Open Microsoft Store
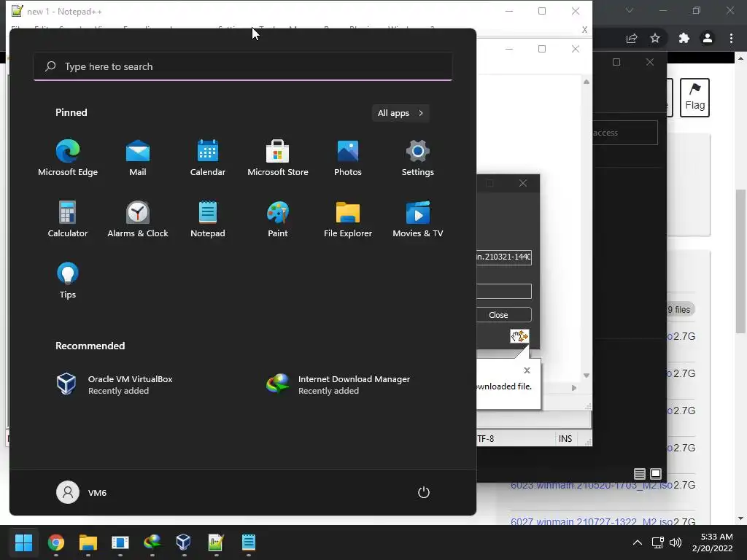747x560 pixels. coord(278,158)
